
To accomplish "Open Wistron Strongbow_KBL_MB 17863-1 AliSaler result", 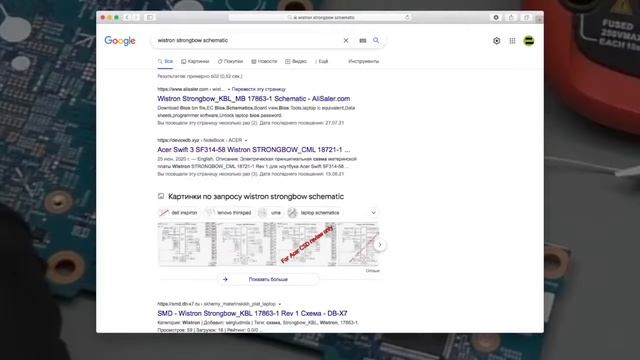I will click(253, 99).
